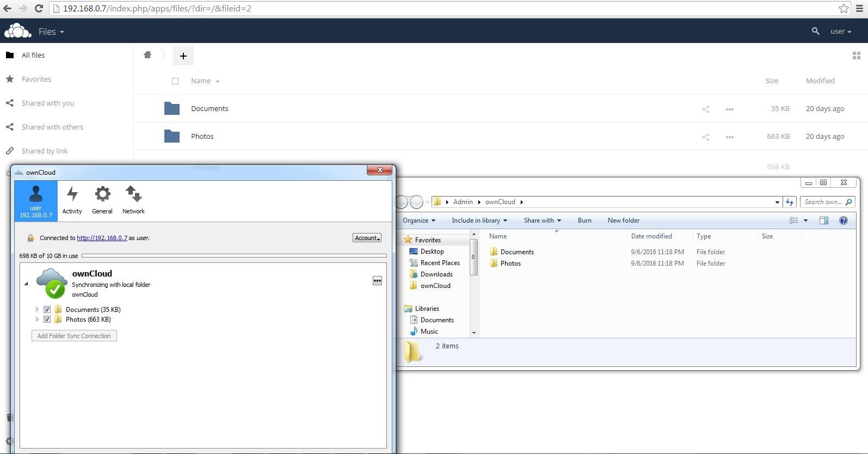Viewport: 868px width, 454px height.
Task: Open Share with dropdown in Explorer
Action: point(543,220)
